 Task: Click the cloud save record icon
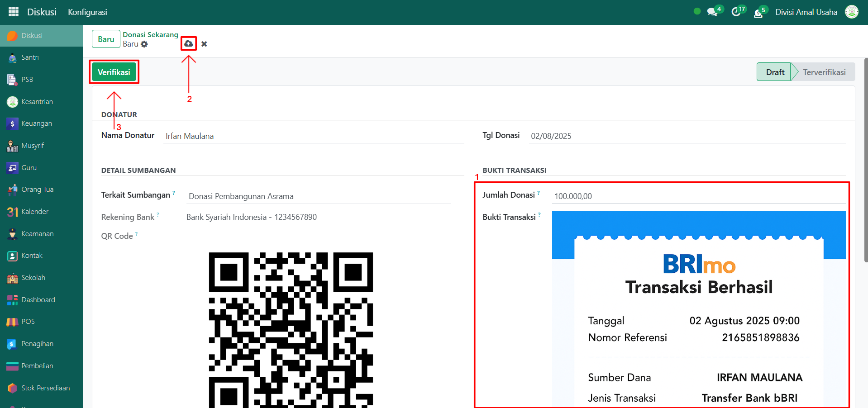pos(188,43)
